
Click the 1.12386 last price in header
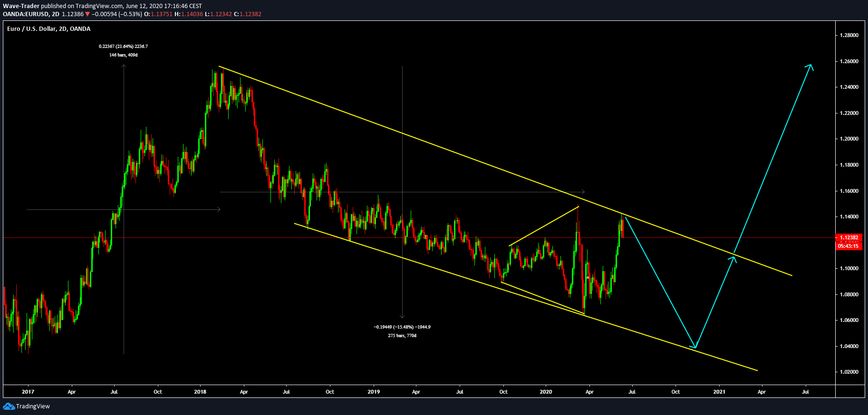(72, 14)
